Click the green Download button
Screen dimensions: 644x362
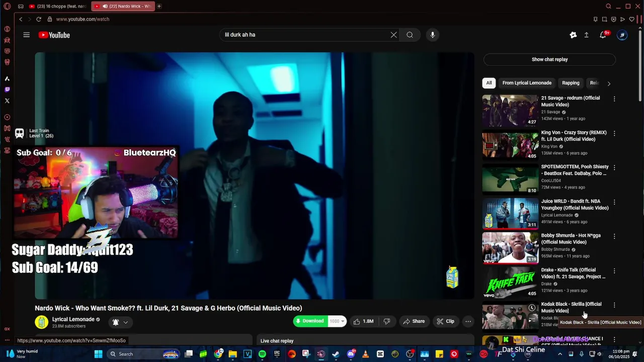pos(310,321)
